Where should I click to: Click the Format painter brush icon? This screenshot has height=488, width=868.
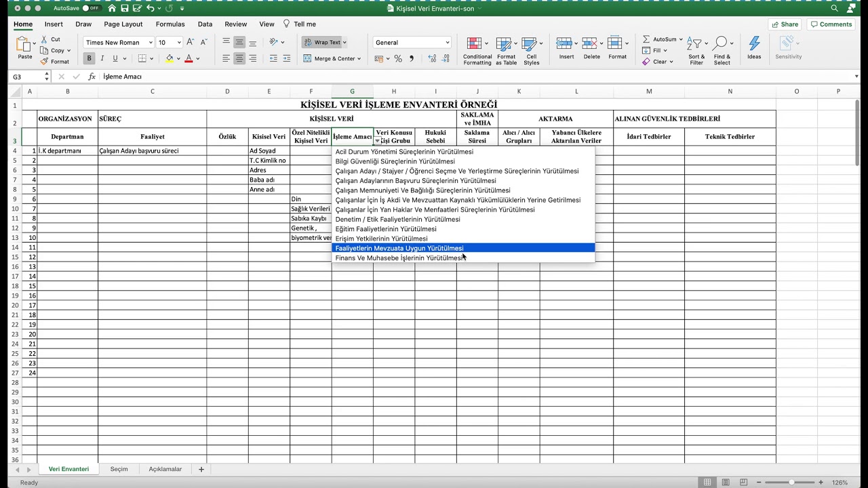pos(44,61)
